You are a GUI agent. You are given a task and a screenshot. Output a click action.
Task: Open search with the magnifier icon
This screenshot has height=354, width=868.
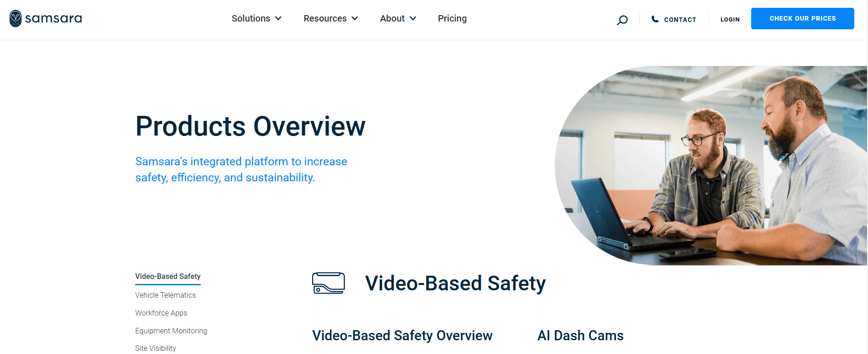622,20
